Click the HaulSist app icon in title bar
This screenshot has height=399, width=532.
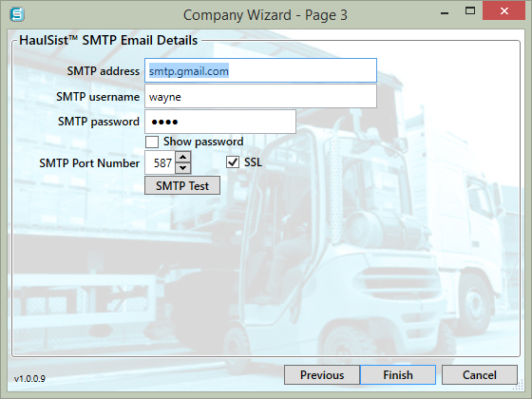pyautogui.click(x=17, y=14)
